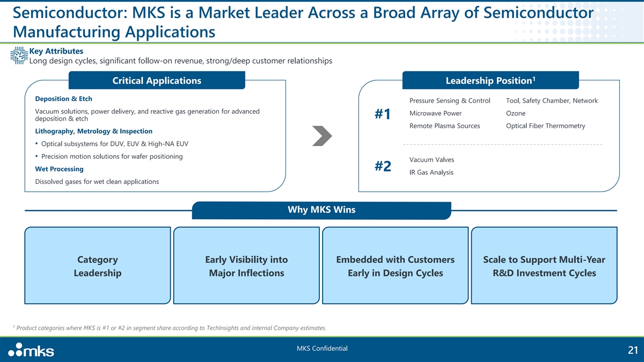Select the #1 ranking label
644x362 pixels.
[x=383, y=115]
